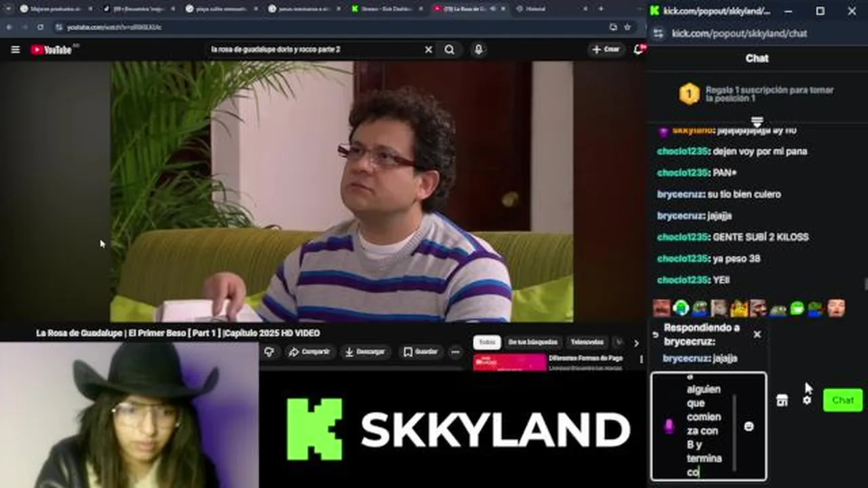Switch to the Kick Stream Dashboard tab
This screenshot has height=488, width=868.
pyautogui.click(x=387, y=9)
